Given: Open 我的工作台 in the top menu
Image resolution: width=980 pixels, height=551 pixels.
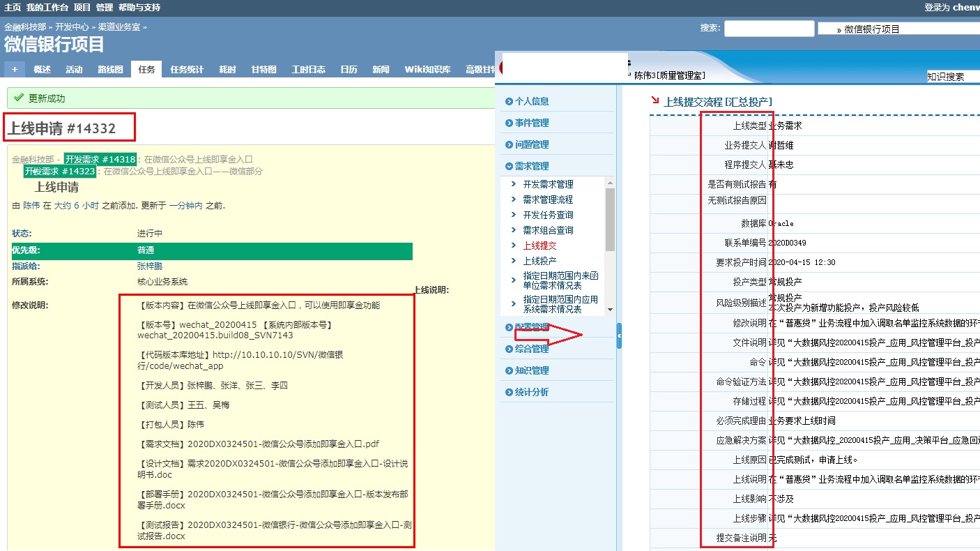Looking at the screenshot, I should tap(47, 8).
